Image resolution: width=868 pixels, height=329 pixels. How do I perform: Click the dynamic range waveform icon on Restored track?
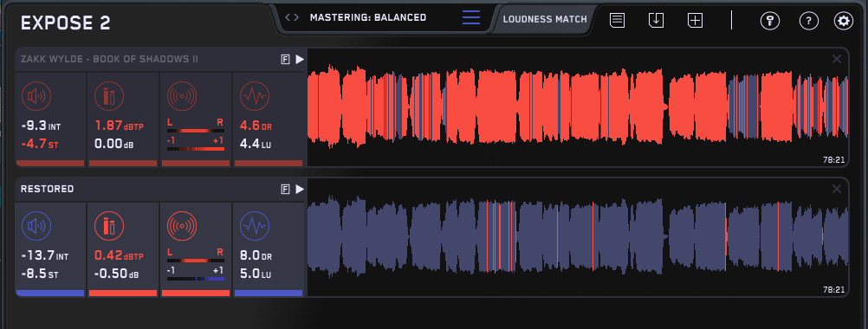tap(255, 226)
